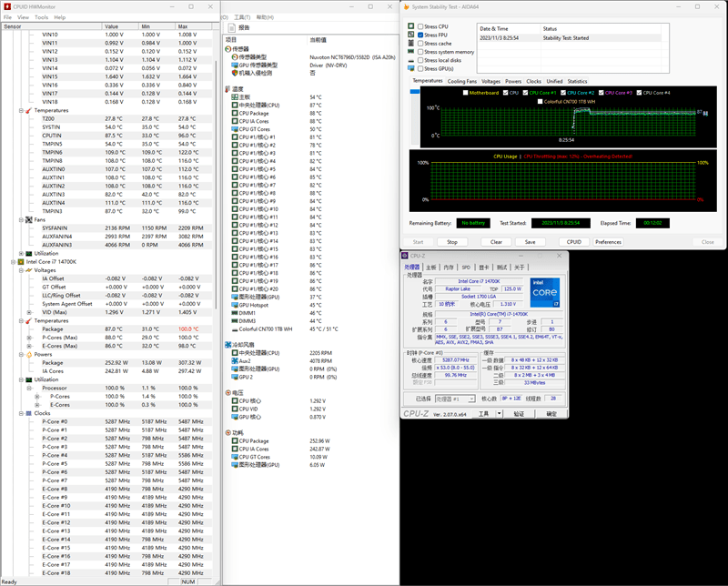Enable the Stress CPU checkbox
The height and width of the screenshot is (586, 728).
pyautogui.click(x=420, y=26)
